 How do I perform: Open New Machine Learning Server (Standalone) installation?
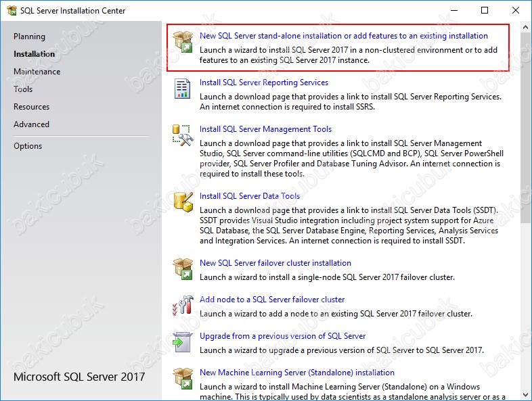[297, 373]
